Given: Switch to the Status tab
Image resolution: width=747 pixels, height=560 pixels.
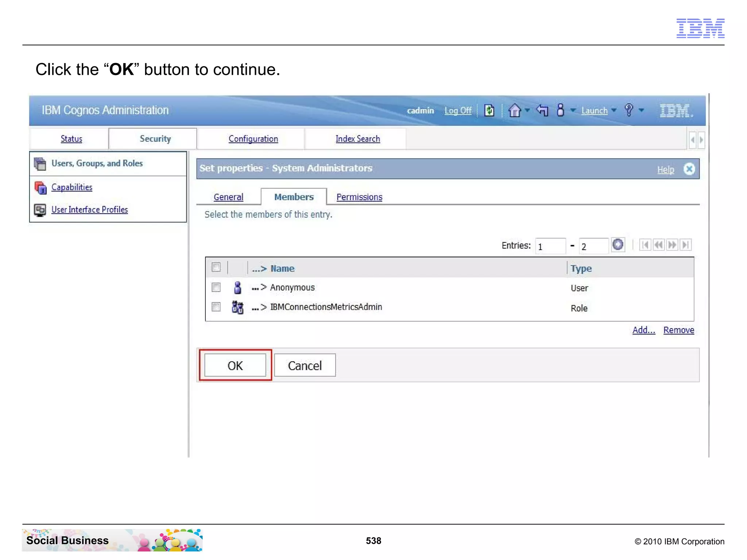Looking at the screenshot, I should pyautogui.click(x=71, y=139).
